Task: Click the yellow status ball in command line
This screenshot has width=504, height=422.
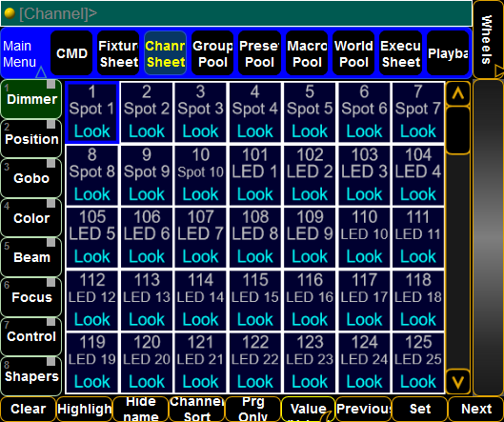Action: (10, 13)
